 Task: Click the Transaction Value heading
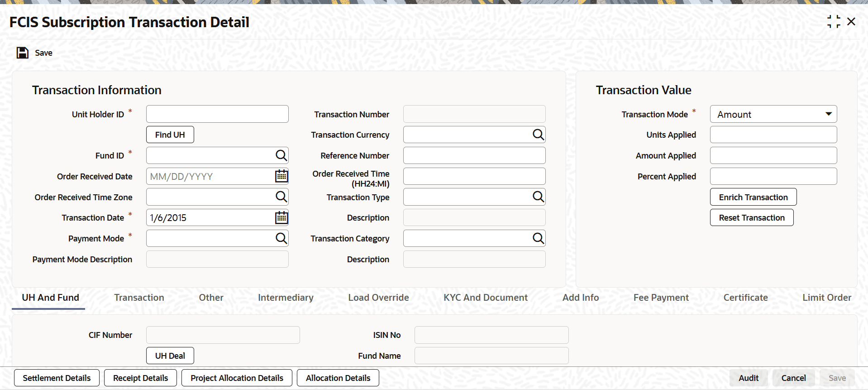pyautogui.click(x=644, y=90)
